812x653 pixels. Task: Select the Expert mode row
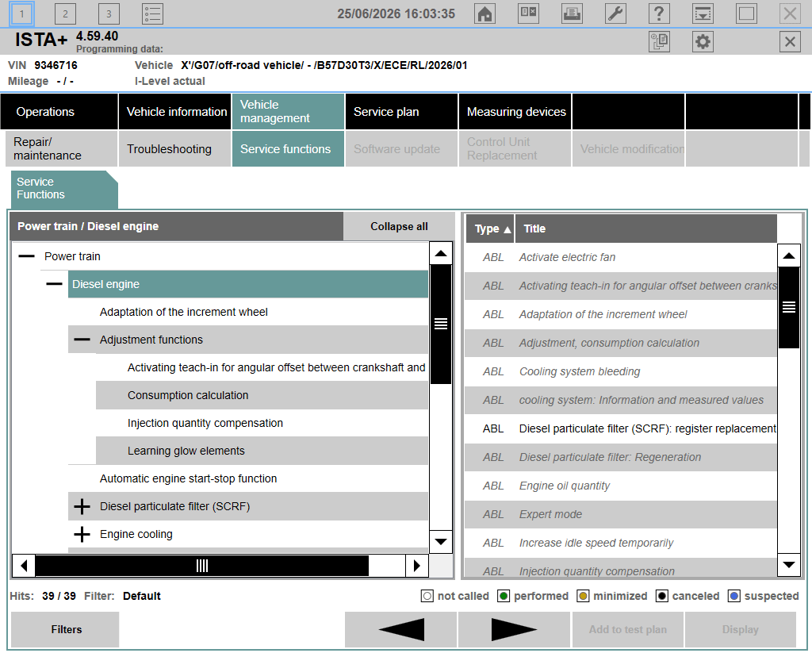click(620, 514)
